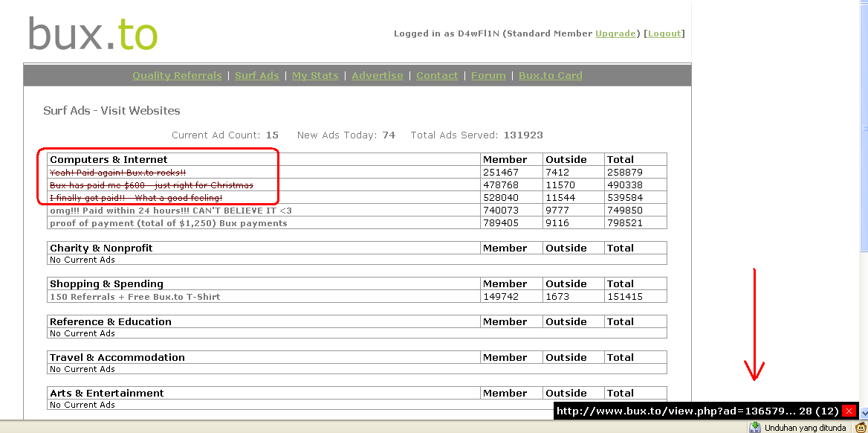
Task: Click outside count 11544
Action: point(560,198)
